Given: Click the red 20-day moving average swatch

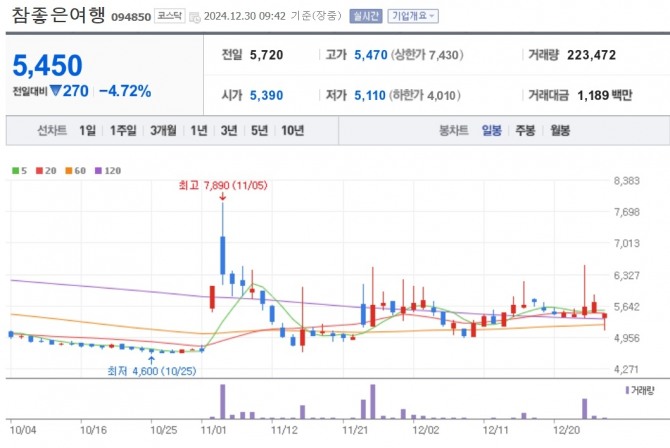Looking at the screenshot, I should click(39, 171).
